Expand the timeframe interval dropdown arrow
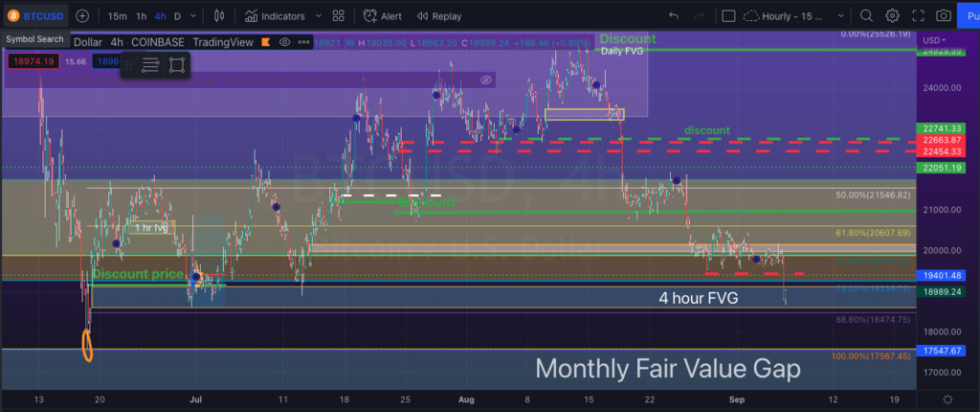Image resolution: width=980 pixels, height=412 pixels. click(x=195, y=15)
